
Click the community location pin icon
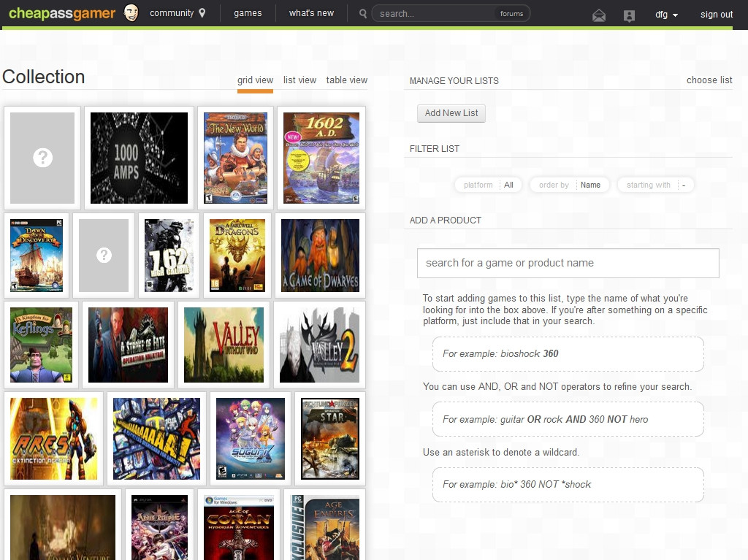(202, 13)
